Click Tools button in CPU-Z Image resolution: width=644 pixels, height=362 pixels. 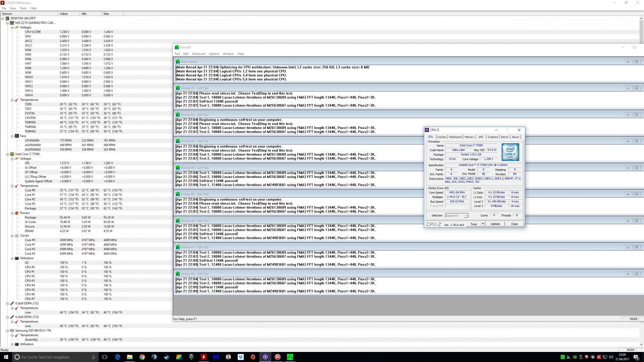point(473,224)
